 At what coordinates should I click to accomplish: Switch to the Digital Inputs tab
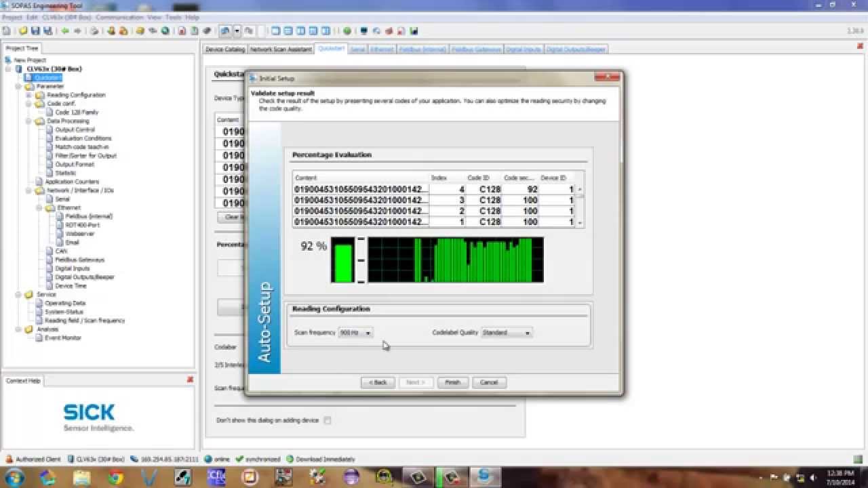tap(524, 49)
